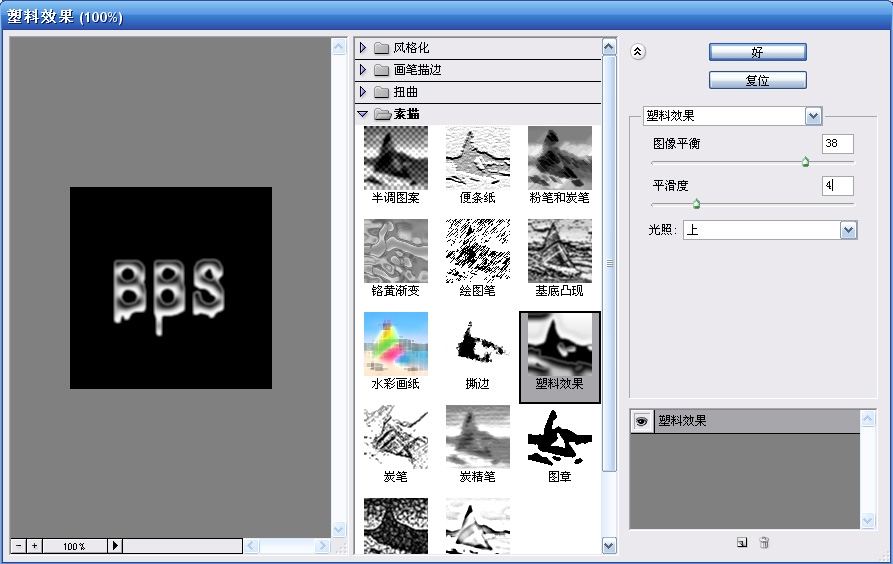Click the delete effect layer trash icon
Image resolution: width=893 pixels, height=564 pixels.
764,542
